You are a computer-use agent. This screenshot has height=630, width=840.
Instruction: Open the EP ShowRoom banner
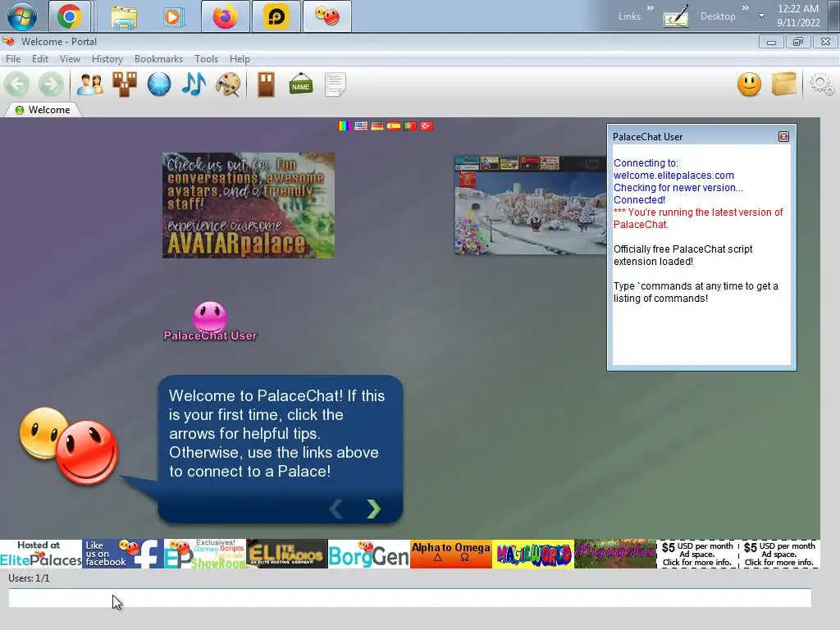[x=204, y=554]
